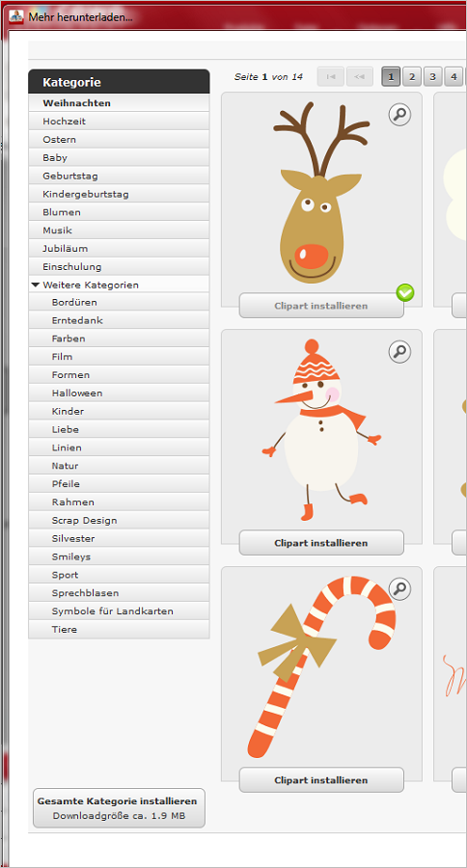Screen dimensions: 467x868
Task: Click Gesamte Kategorie installieren button
Action: coord(119,808)
